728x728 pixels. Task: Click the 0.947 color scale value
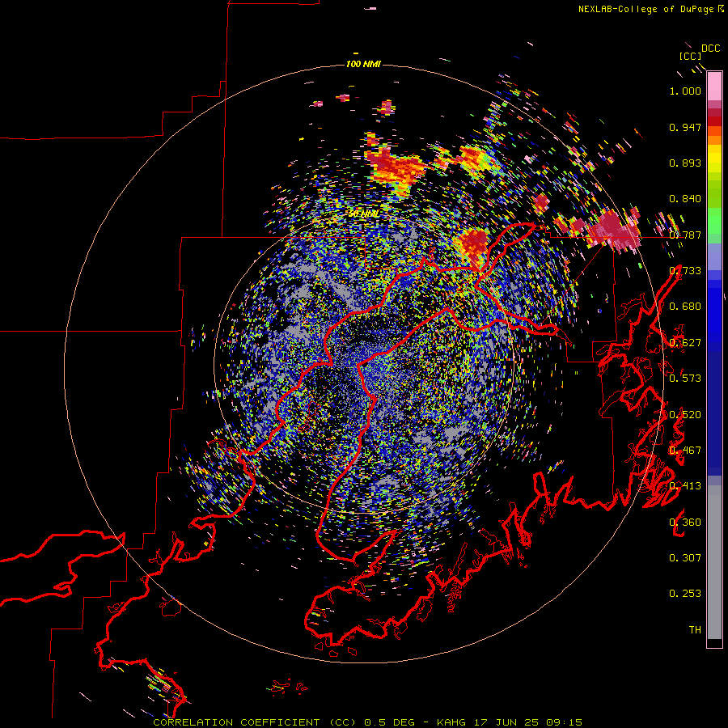685,127
